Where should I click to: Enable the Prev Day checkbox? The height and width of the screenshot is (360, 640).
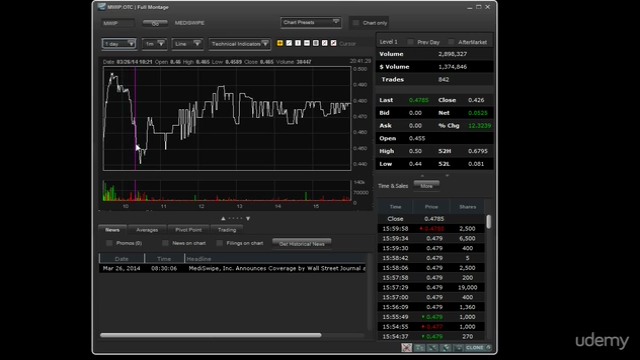(411, 42)
